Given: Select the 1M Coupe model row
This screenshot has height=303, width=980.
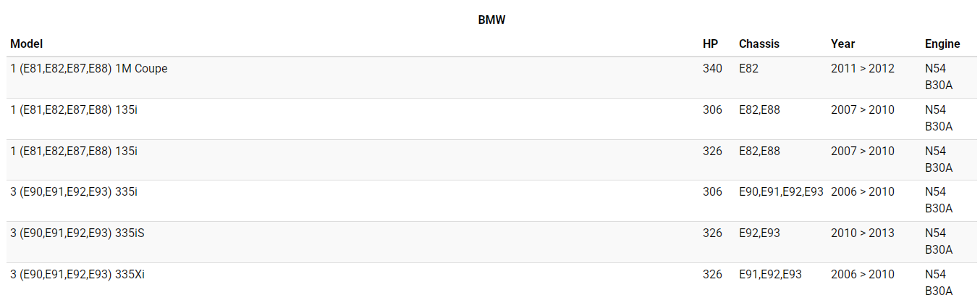Looking at the screenshot, I should click(x=89, y=69).
